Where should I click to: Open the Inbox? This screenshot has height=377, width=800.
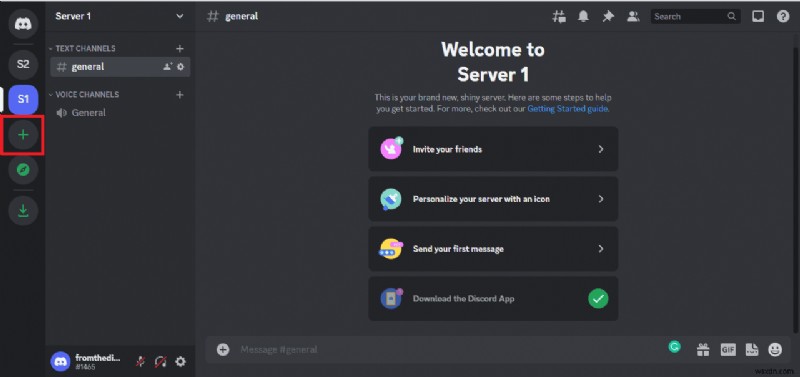758,16
